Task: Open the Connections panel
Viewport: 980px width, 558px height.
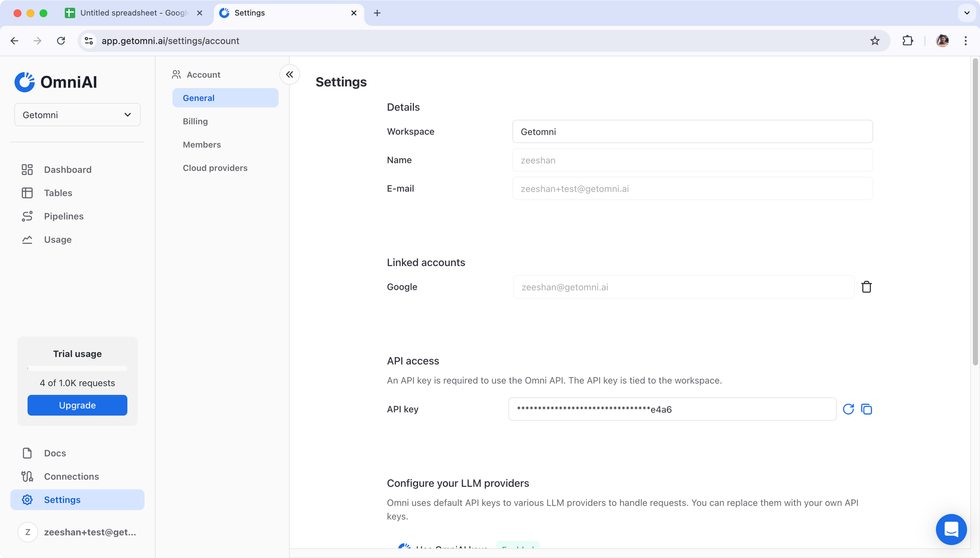Action: point(71,476)
